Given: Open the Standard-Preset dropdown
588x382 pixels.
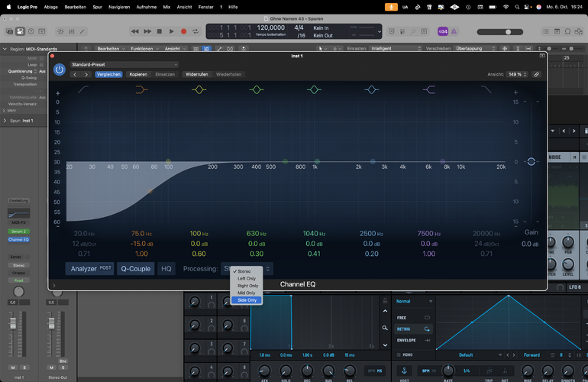Looking at the screenshot, I should tap(124, 65).
